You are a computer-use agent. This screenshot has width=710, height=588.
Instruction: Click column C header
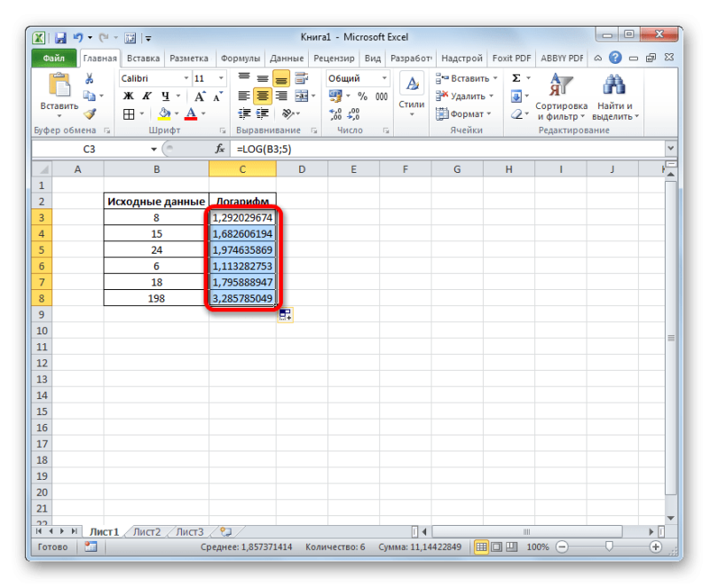pos(242,169)
